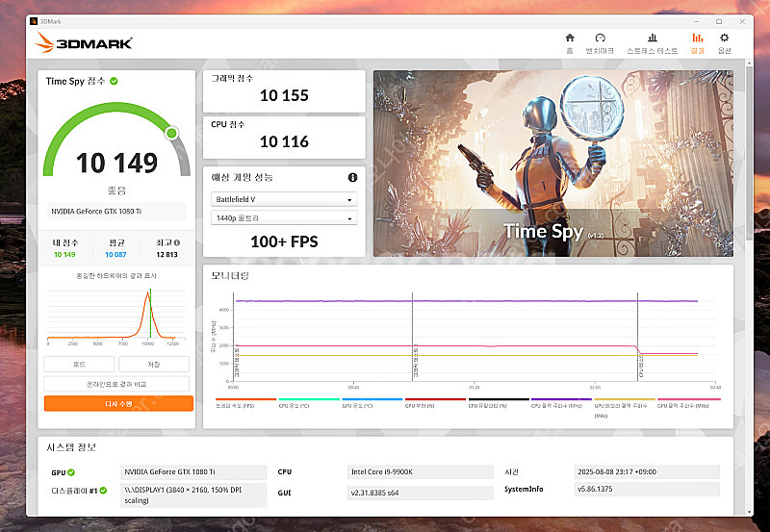Toggle GPU clock frequency legend series (pink)
Screen dimensions: 770x532
(688, 403)
